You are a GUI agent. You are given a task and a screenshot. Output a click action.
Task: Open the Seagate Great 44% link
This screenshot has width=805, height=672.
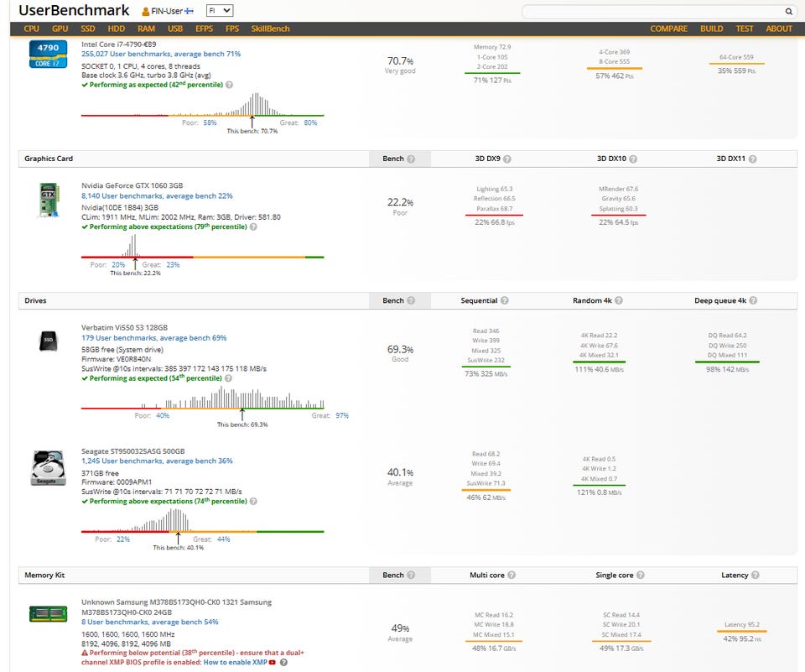click(x=223, y=539)
